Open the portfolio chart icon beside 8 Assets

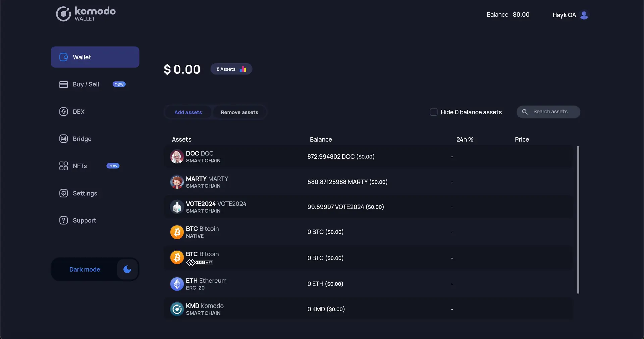click(x=243, y=69)
